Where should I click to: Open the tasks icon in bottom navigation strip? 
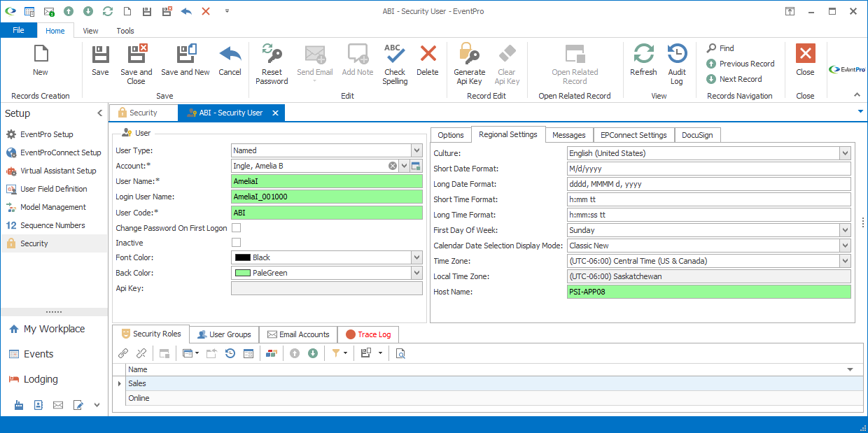point(78,405)
